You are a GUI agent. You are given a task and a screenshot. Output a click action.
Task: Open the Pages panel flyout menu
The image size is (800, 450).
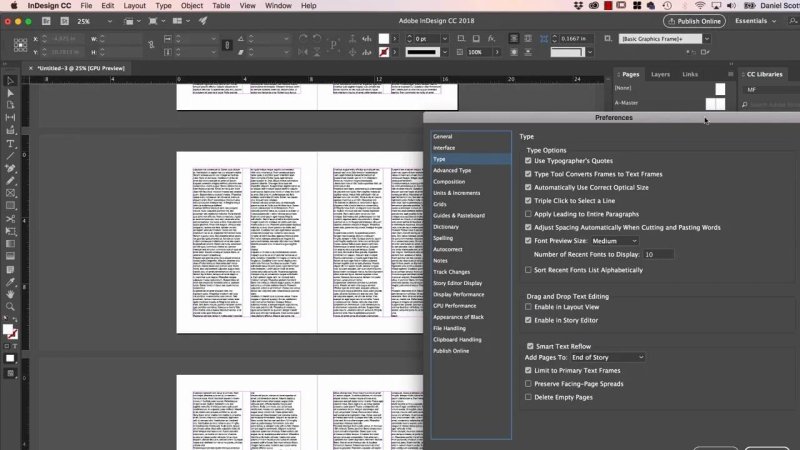coord(731,74)
